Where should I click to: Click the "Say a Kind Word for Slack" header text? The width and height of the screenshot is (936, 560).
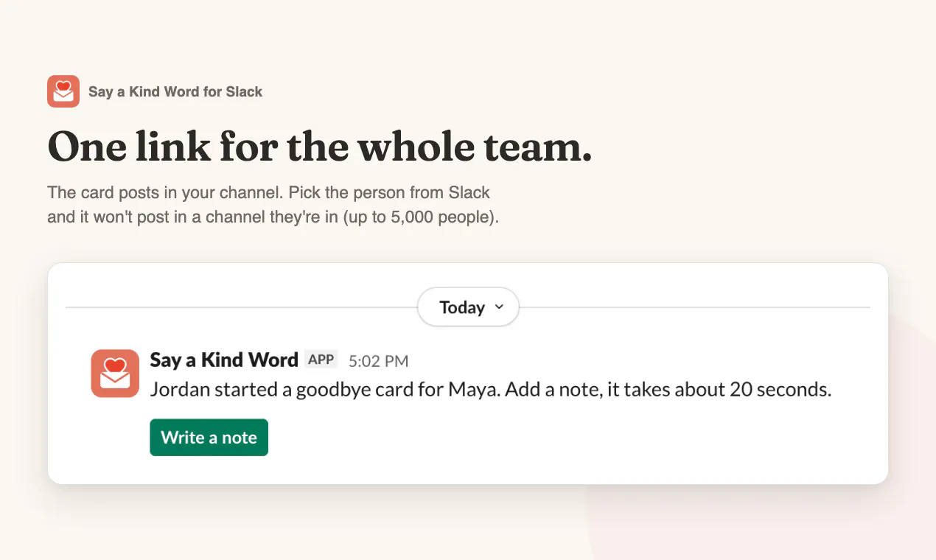click(175, 92)
